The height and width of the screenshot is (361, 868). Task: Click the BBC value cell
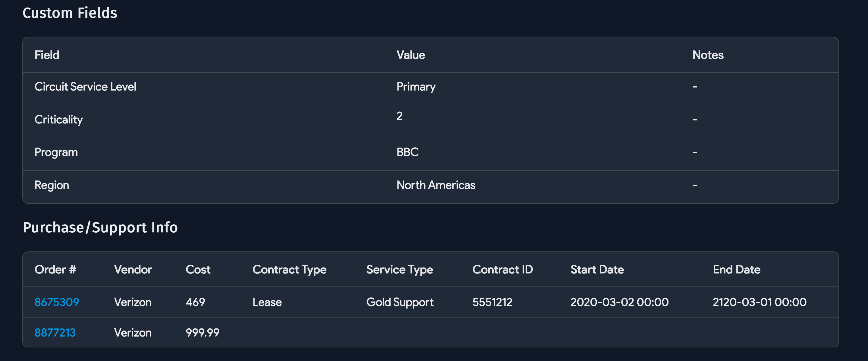[x=407, y=152]
